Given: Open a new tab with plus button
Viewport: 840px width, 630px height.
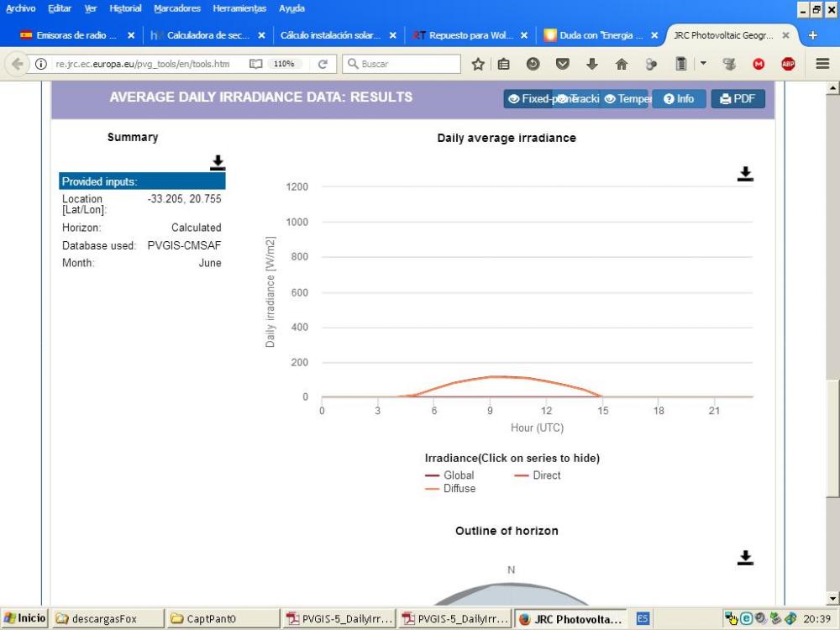Looking at the screenshot, I should [x=812, y=35].
